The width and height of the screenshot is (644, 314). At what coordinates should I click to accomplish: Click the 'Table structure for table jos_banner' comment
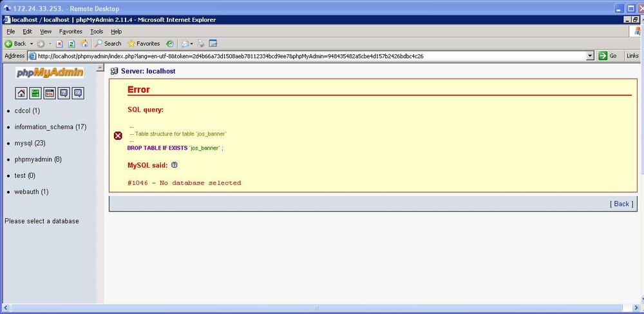point(178,134)
